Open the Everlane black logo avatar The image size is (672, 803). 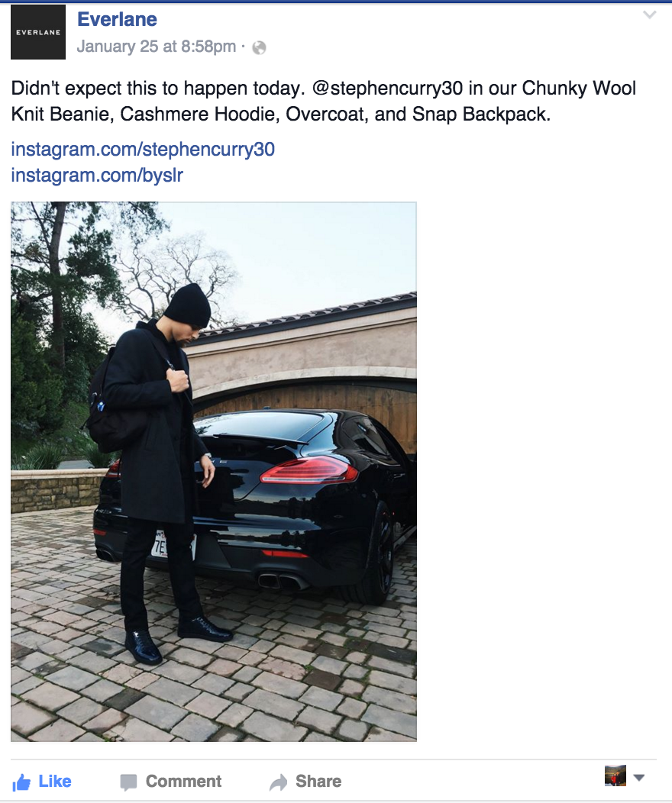coord(38,32)
